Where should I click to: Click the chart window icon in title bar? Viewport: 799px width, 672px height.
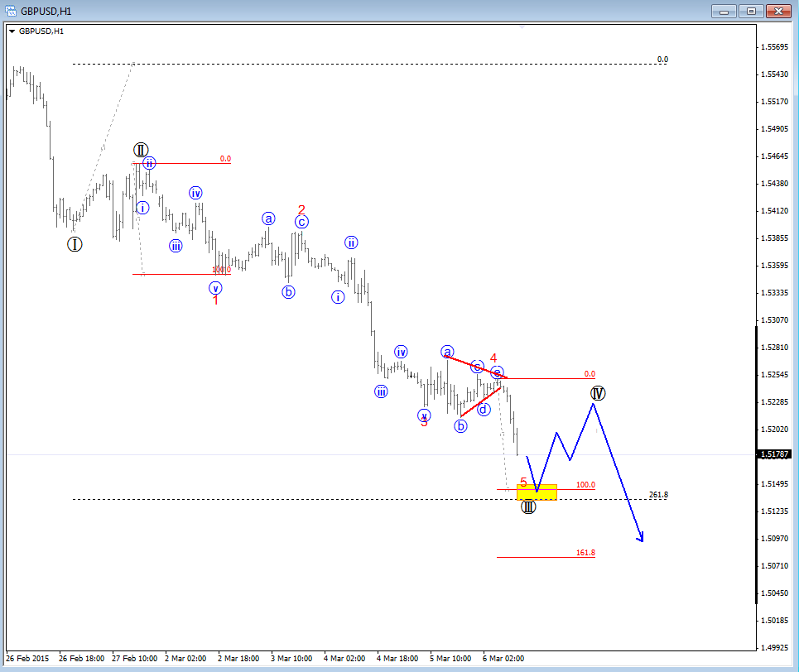[11, 11]
